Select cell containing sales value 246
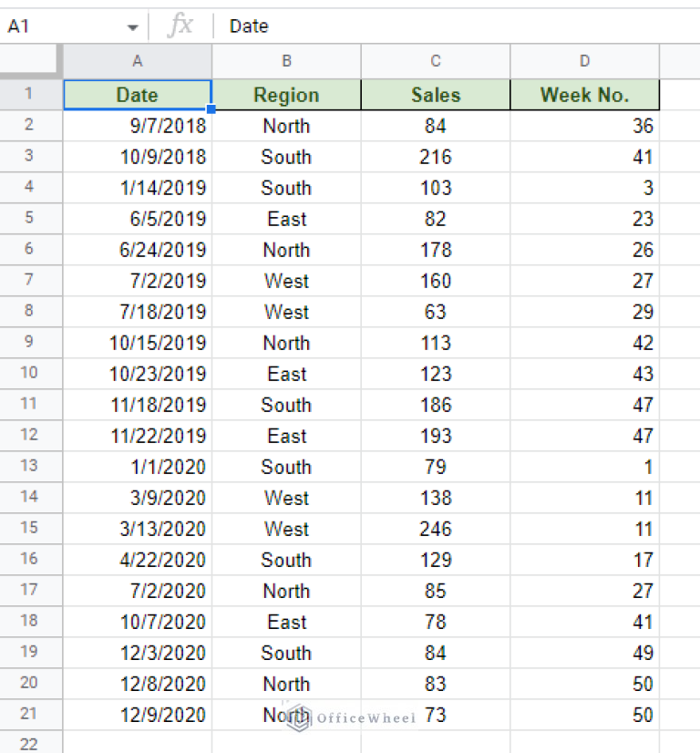 436,529
